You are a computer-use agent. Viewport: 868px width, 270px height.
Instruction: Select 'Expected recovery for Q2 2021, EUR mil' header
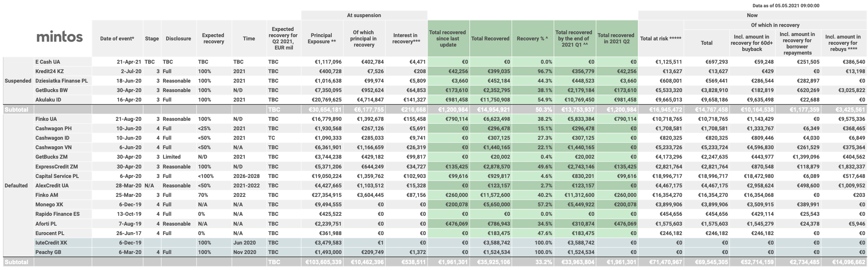pos(283,39)
